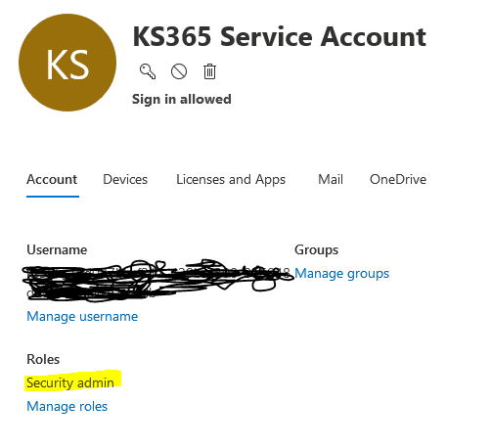Go to the Mail tab

[331, 179]
